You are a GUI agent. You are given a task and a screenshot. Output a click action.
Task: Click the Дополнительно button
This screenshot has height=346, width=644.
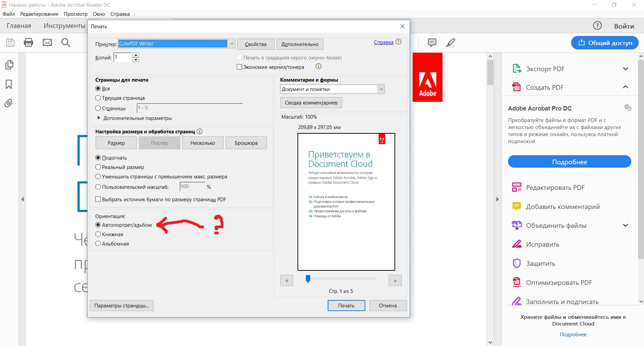(x=300, y=44)
